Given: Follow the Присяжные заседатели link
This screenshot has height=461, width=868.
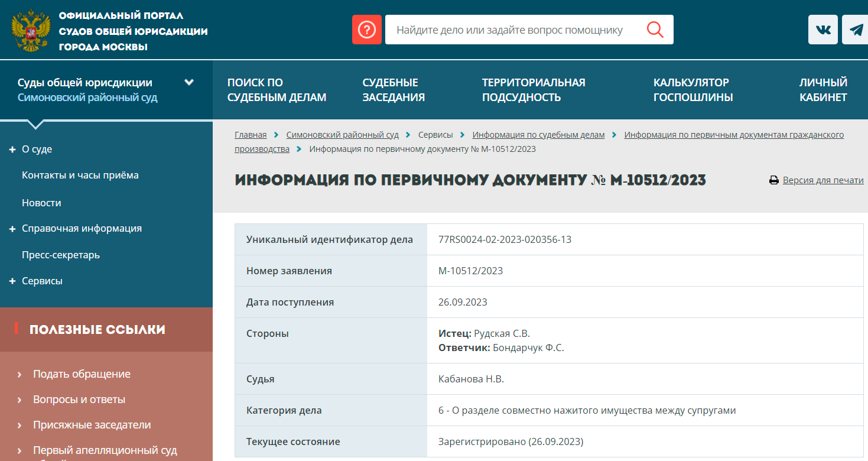Looking at the screenshot, I should [x=92, y=425].
